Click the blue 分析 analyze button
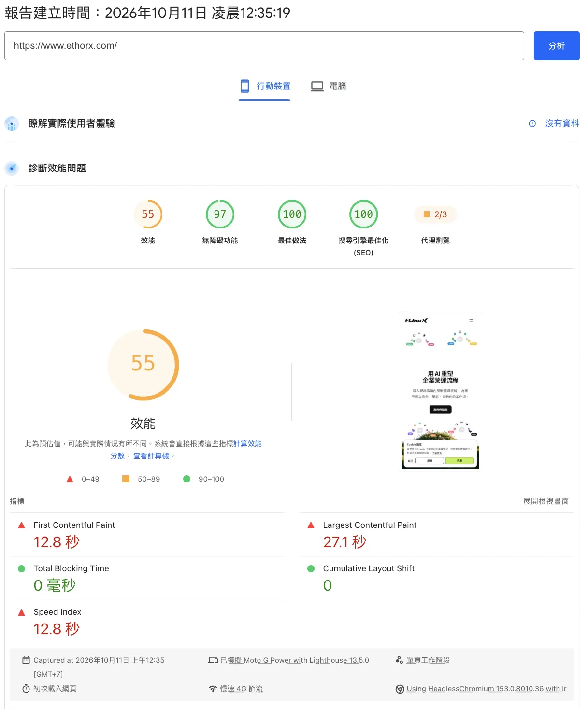Viewport: 588px width, 709px height. pos(556,46)
